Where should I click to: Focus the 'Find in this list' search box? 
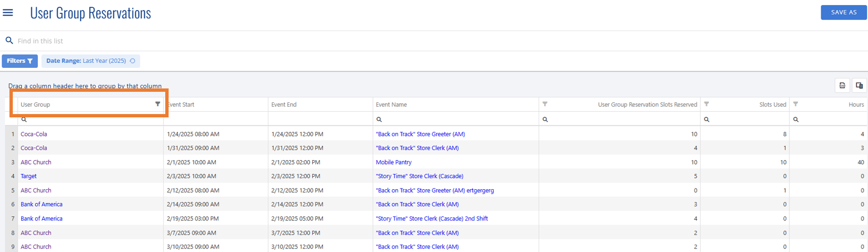click(434, 41)
